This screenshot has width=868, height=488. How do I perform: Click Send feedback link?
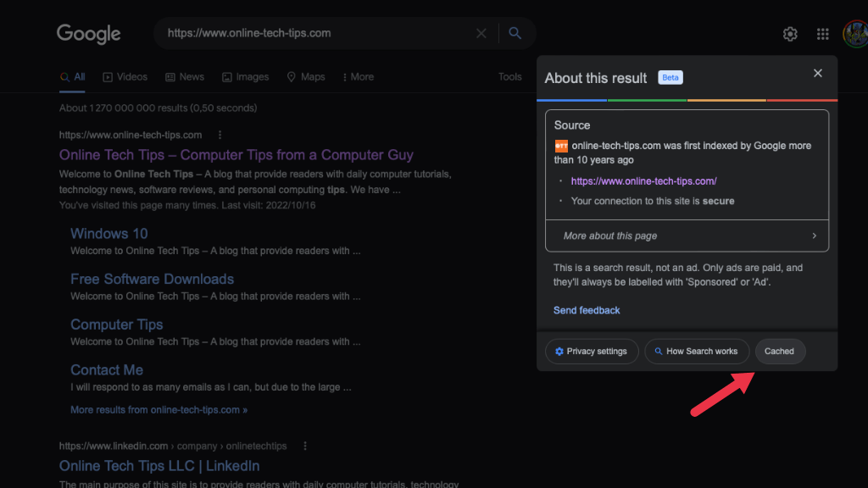pos(587,310)
